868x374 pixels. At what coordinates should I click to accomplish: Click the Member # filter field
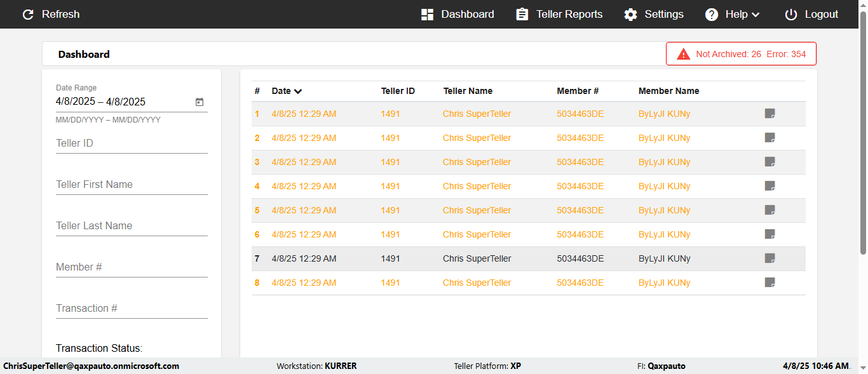pos(132,267)
